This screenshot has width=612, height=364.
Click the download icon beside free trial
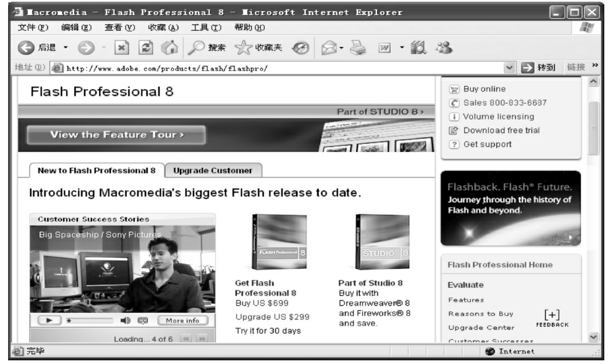pos(454,131)
